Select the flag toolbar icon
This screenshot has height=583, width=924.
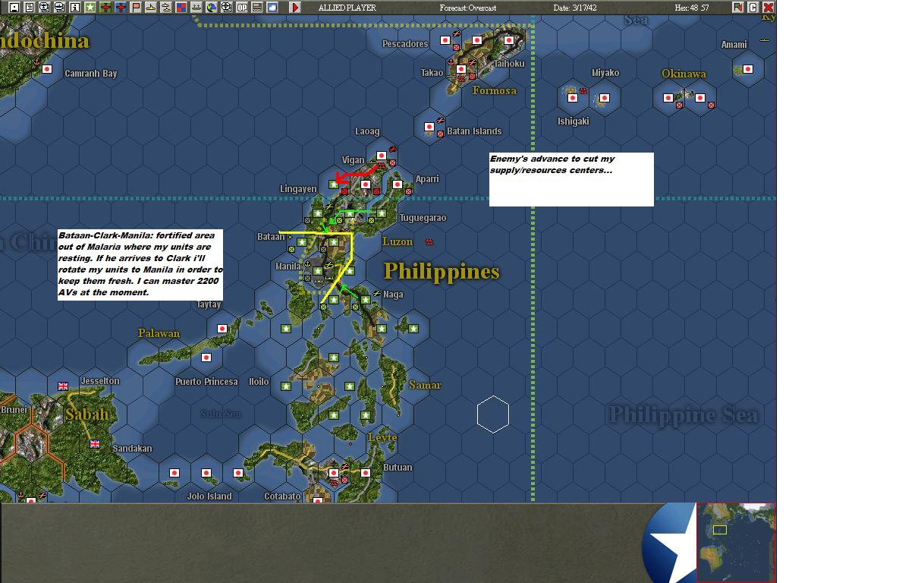coord(136,7)
